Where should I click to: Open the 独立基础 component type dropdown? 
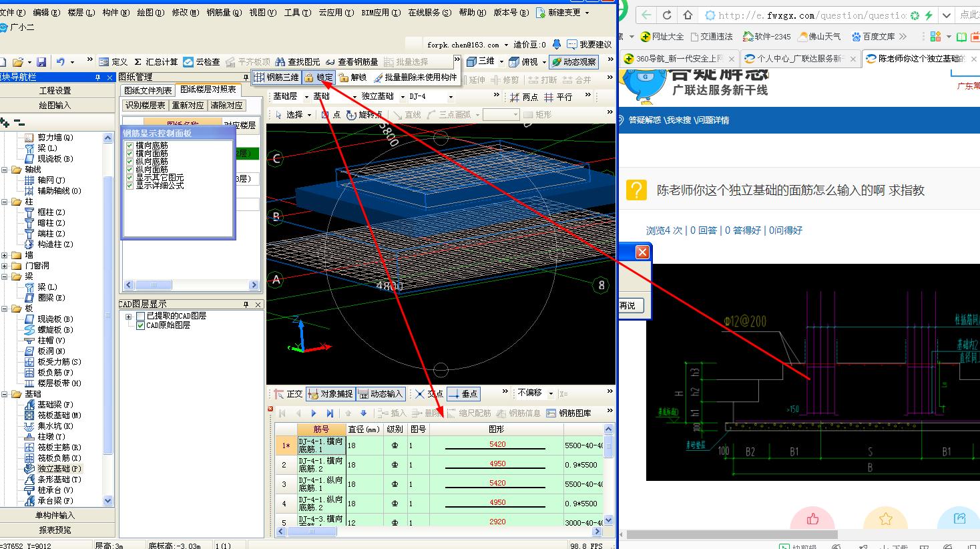(x=403, y=97)
